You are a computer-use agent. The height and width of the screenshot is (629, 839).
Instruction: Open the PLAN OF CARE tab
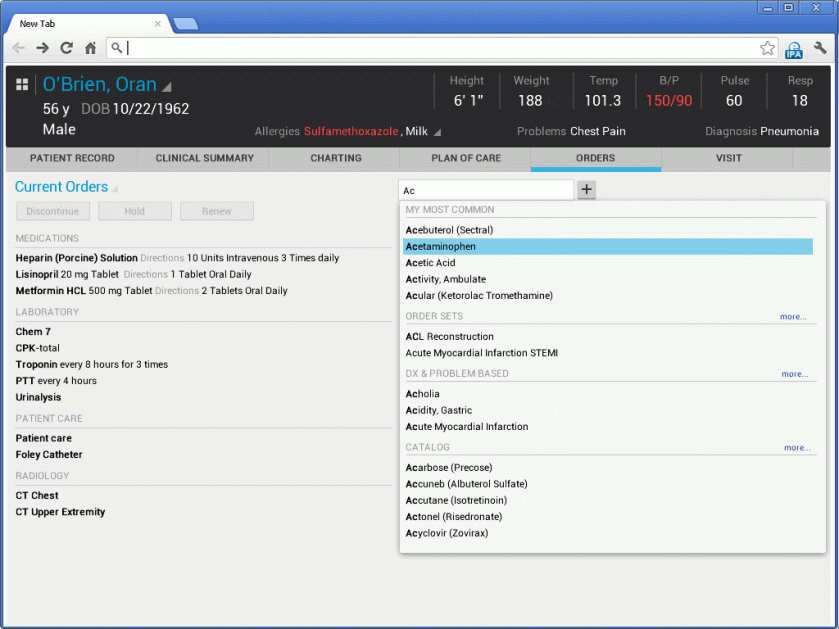(x=464, y=158)
